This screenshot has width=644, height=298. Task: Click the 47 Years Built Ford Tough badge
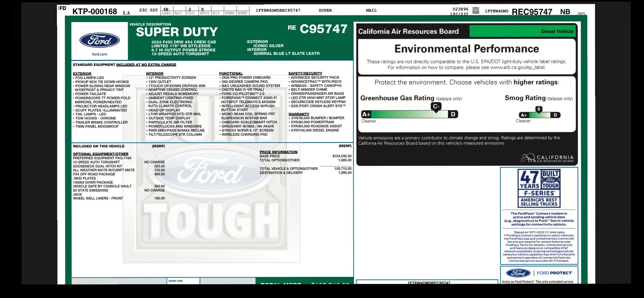(x=539, y=188)
